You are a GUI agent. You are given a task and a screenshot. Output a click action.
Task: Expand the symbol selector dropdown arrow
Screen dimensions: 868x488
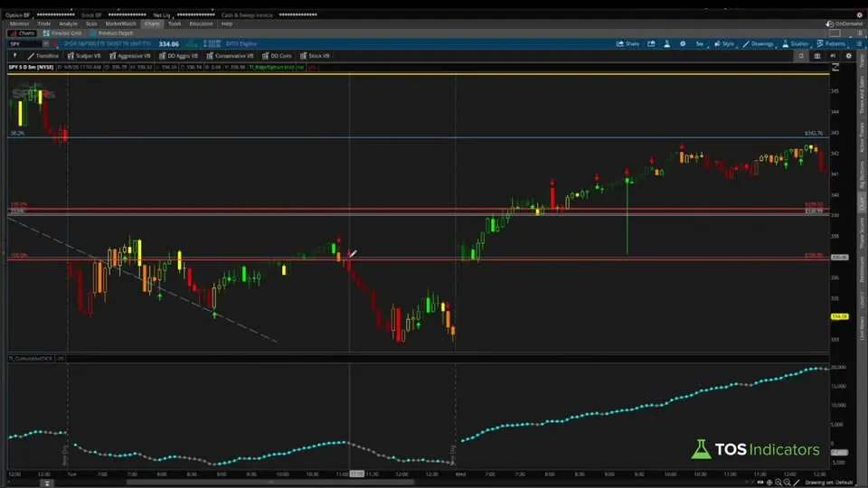(46, 43)
